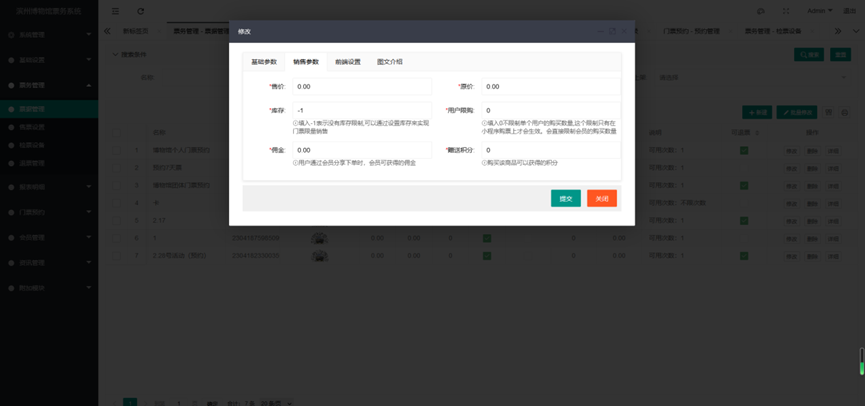Open the 前端设置 tab
The width and height of the screenshot is (865, 406).
click(x=348, y=62)
